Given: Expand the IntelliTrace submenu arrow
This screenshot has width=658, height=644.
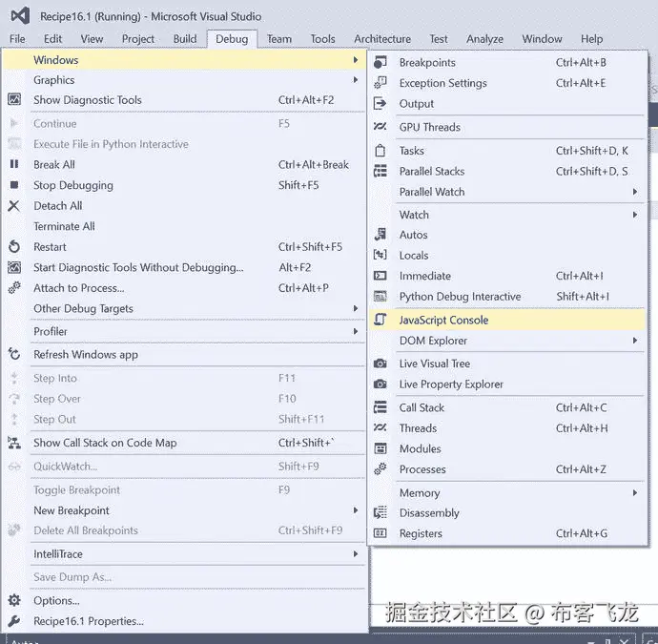Looking at the screenshot, I should (x=356, y=554).
